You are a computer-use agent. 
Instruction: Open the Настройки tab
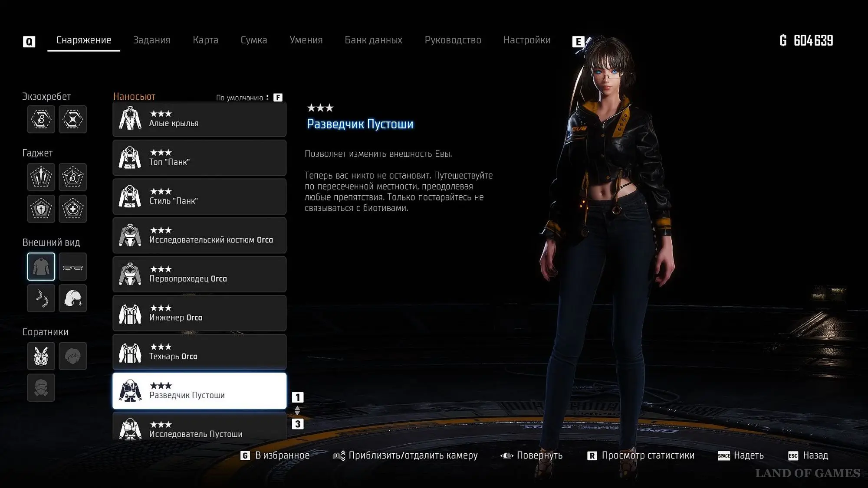pyautogui.click(x=527, y=40)
